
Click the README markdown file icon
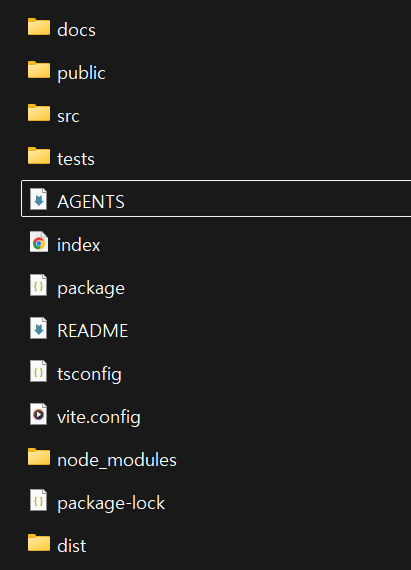pyautogui.click(x=39, y=328)
